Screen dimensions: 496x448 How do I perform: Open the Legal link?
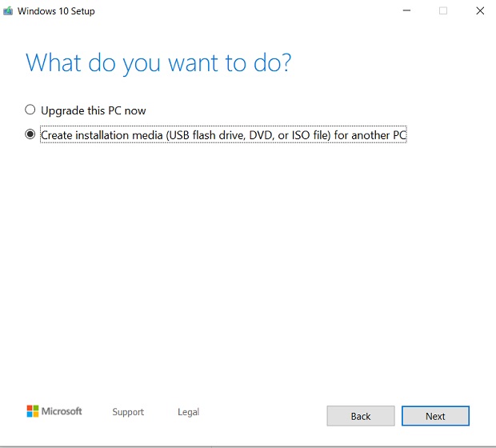pyautogui.click(x=189, y=412)
